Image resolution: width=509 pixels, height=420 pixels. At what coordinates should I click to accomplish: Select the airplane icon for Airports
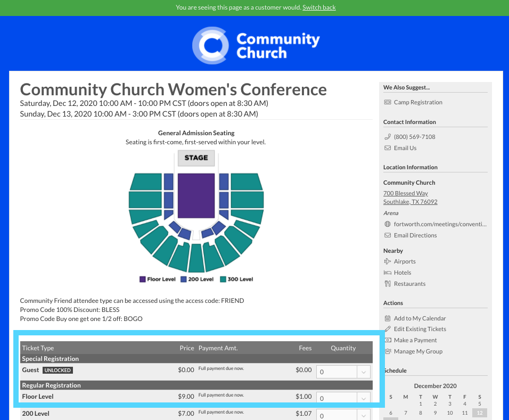click(388, 261)
